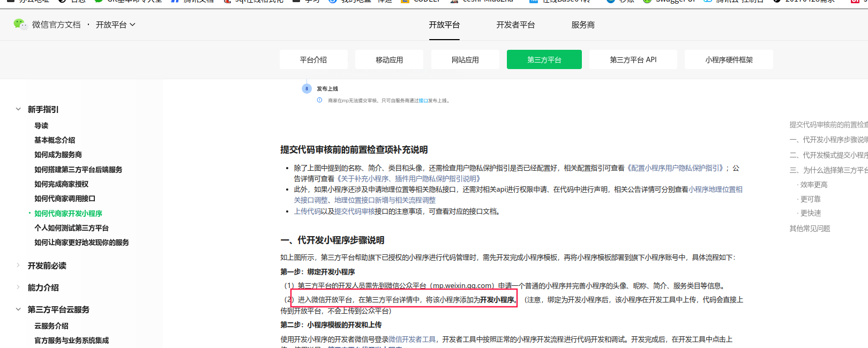Screen dimensions: 868x348
Task: Switch to 开发者平台 top tab
Action: coord(515,25)
